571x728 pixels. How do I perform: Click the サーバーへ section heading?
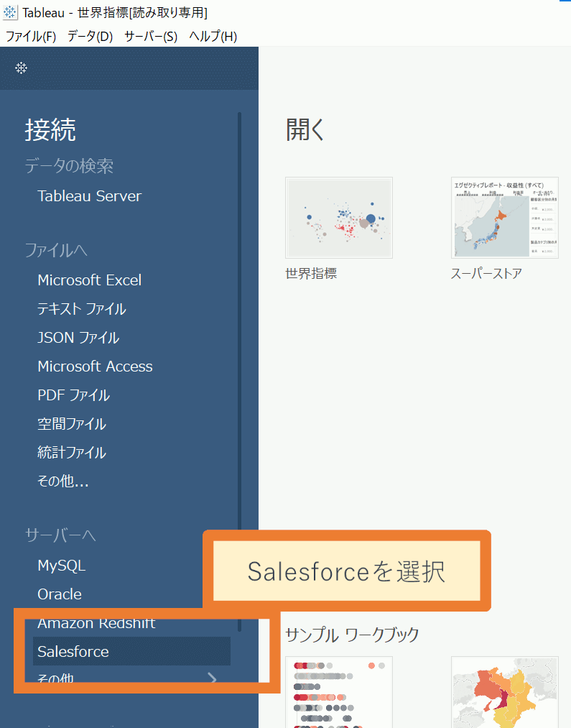click(x=60, y=535)
